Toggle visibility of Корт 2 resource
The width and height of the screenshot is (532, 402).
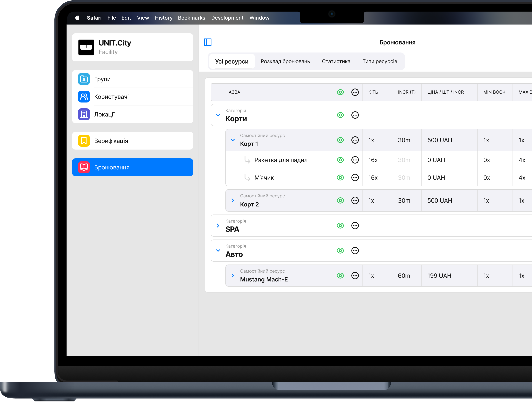(x=340, y=200)
